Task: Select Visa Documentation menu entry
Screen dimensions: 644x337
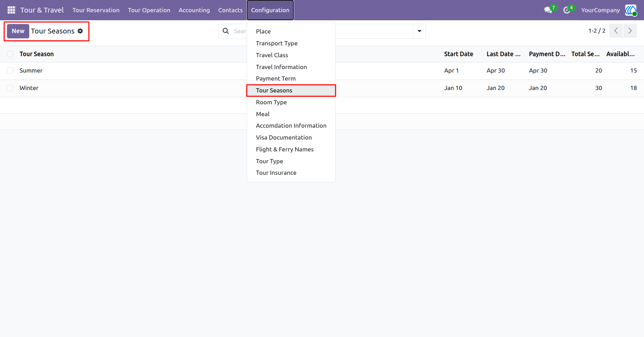Action: pos(291,137)
